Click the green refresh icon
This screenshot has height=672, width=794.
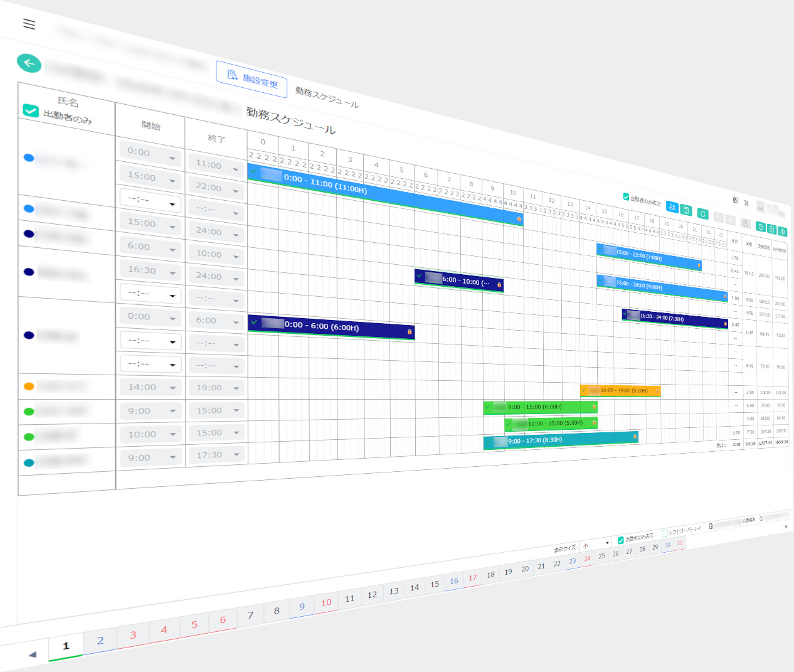(703, 213)
